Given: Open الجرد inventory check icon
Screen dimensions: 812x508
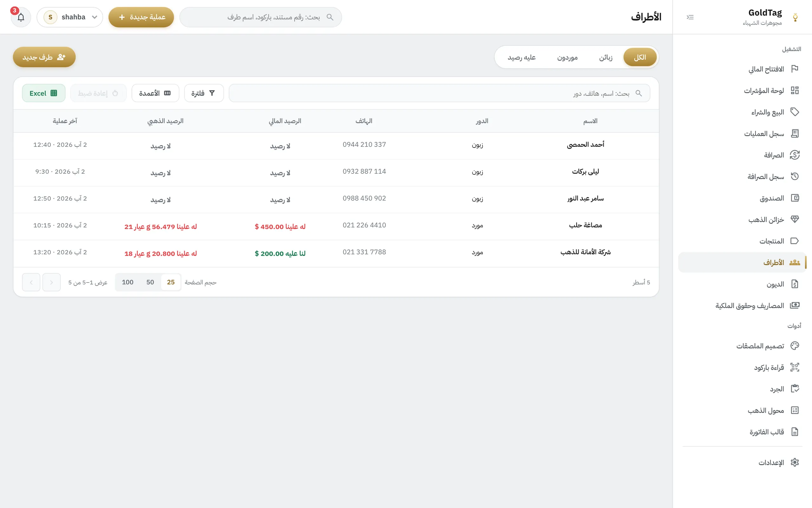Looking at the screenshot, I should 795,389.
